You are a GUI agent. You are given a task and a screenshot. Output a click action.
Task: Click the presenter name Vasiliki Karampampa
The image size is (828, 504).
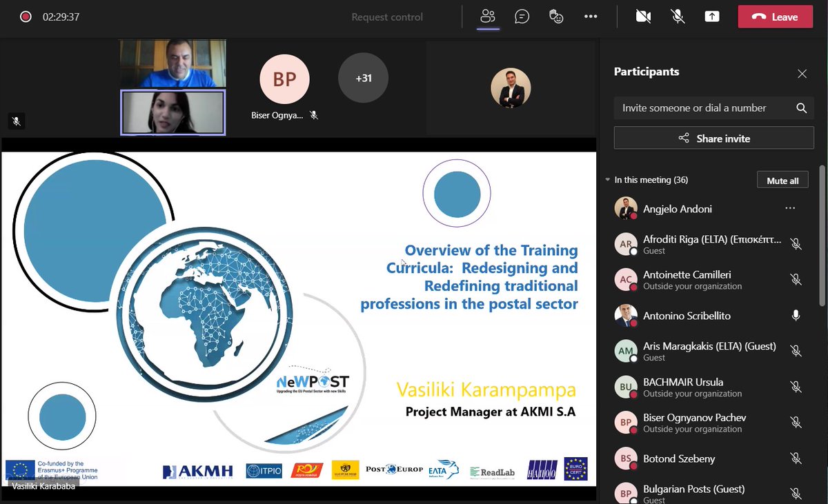486,390
